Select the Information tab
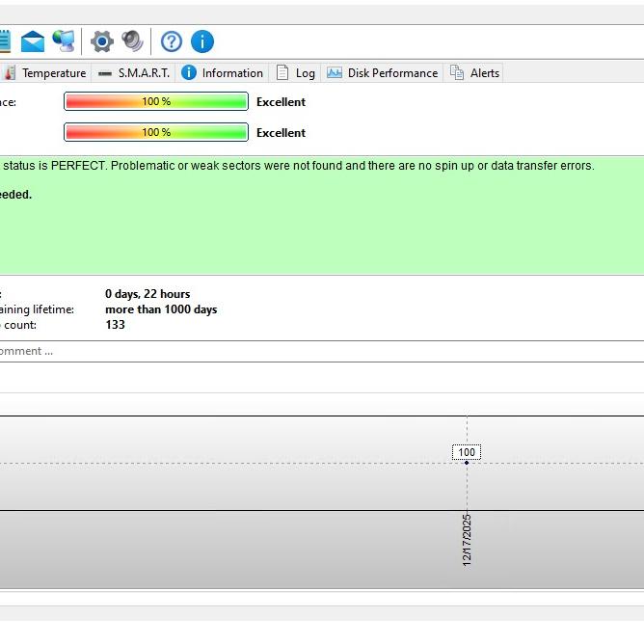 point(223,73)
